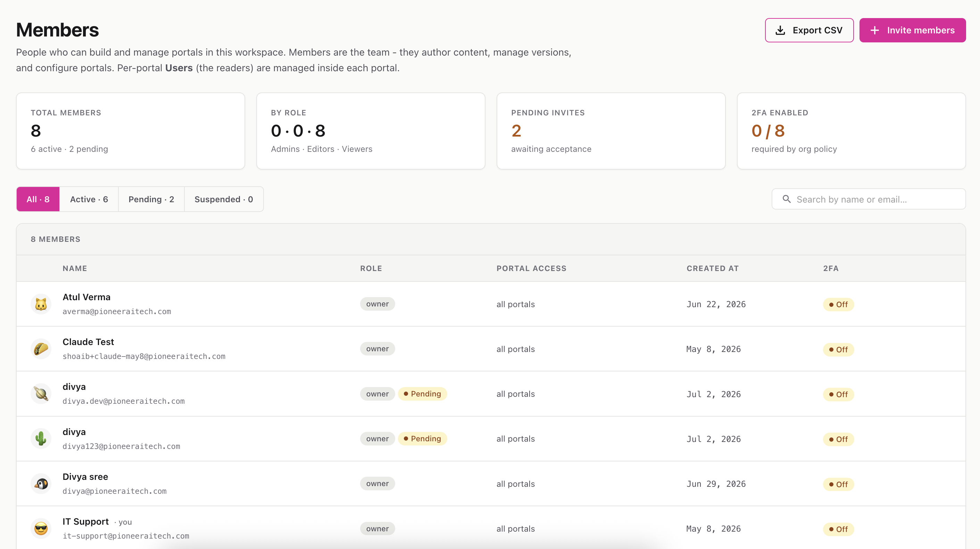Click the 2FA Off badge for Atul Verma

[x=838, y=305]
